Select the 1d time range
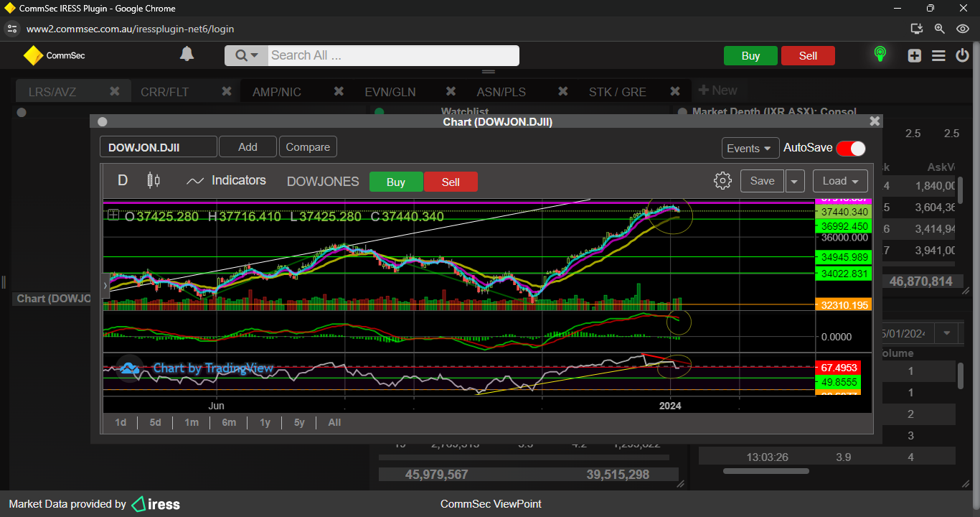The image size is (980, 517). (121, 422)
